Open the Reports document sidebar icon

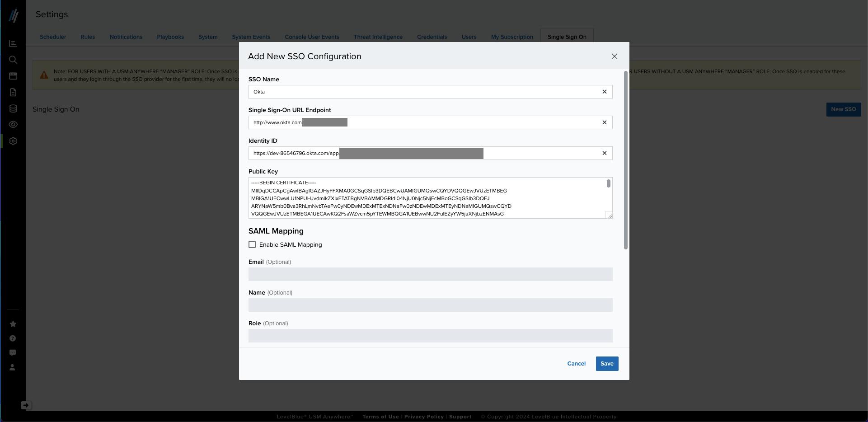pos(13,92)
